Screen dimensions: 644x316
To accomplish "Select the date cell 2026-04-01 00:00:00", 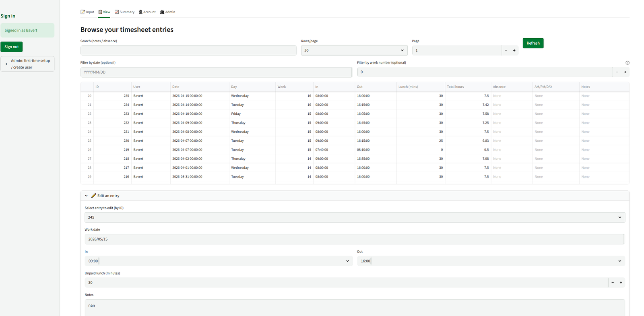I will click(200, 168).
